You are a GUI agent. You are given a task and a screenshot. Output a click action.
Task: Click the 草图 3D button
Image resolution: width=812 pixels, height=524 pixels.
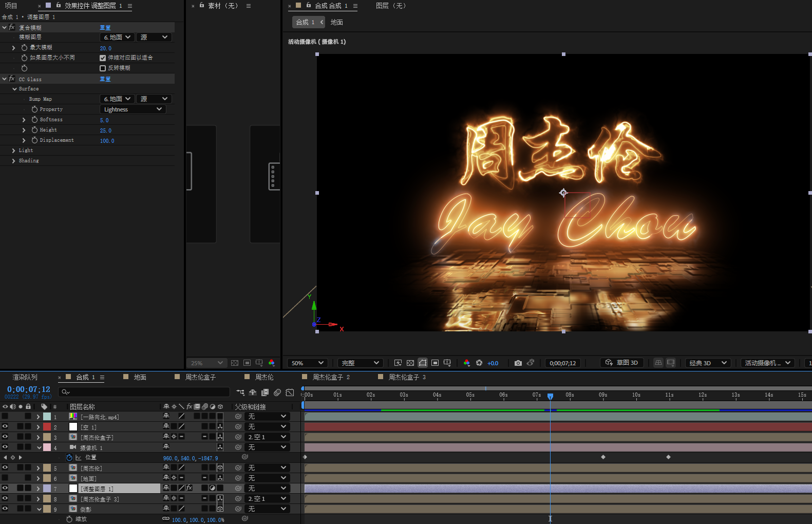[622, 363]
